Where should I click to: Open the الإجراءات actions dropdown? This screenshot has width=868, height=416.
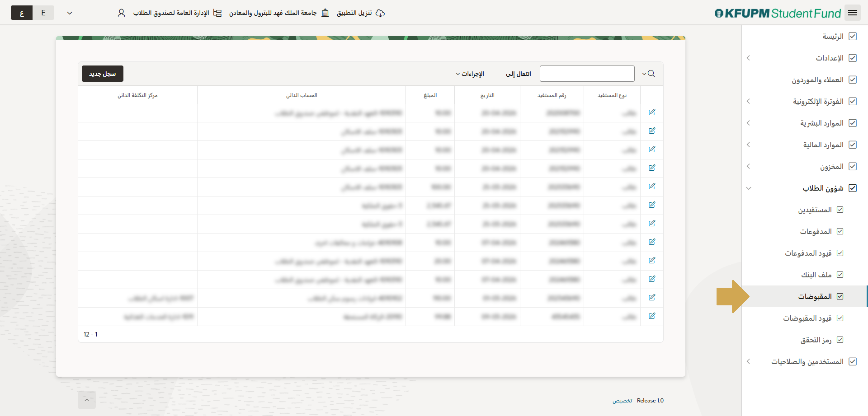(x=470, y=74)
